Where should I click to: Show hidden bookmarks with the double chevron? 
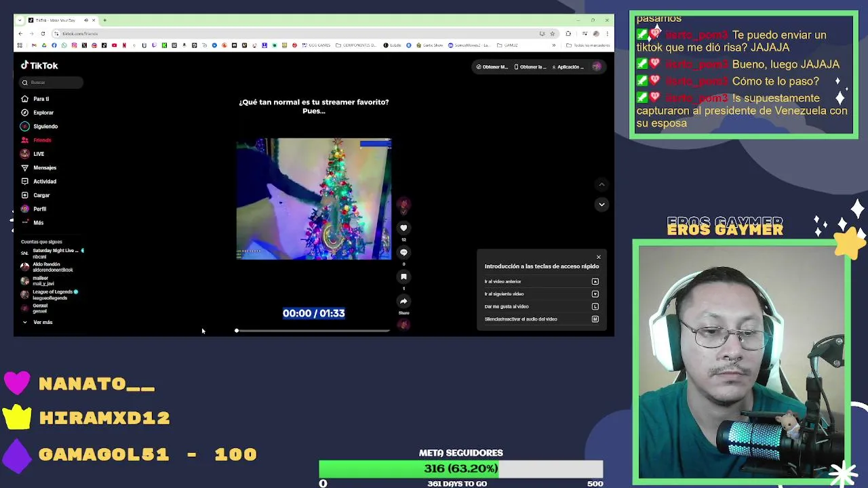(553, 45)
